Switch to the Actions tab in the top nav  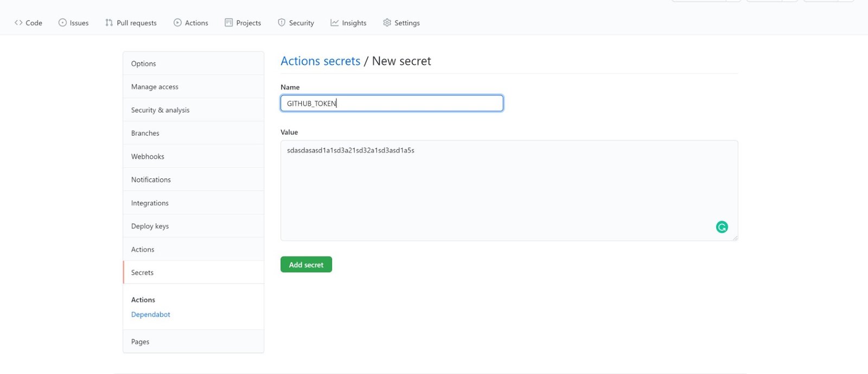pyautogui.click(x=191, y=23)
